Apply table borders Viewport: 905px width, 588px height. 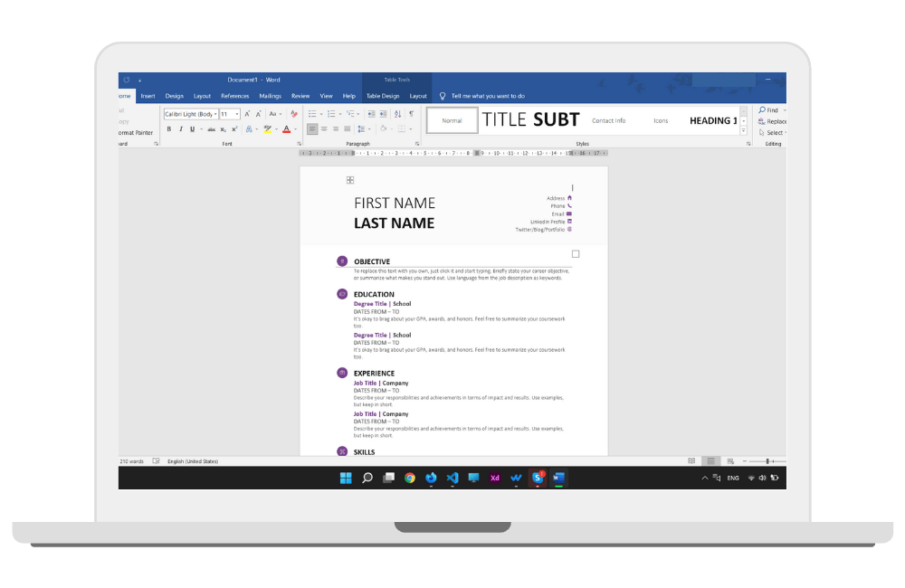pyautogui.click(x=402, y=128)
